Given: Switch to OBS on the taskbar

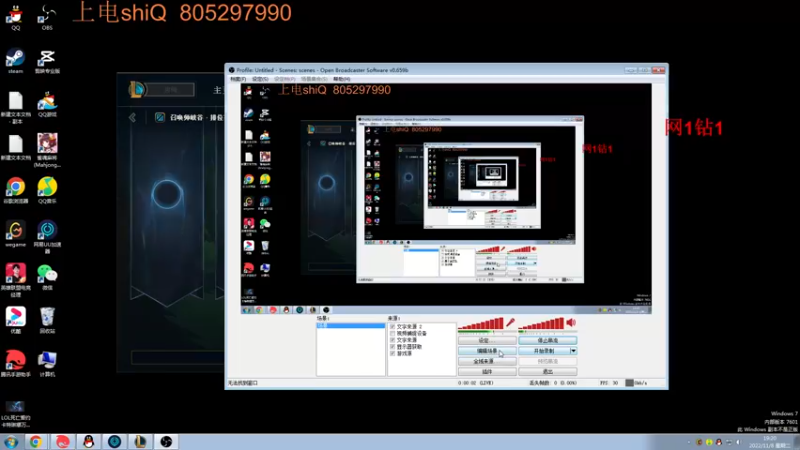Looking at the screenshot, I should [x=166, y=441].
